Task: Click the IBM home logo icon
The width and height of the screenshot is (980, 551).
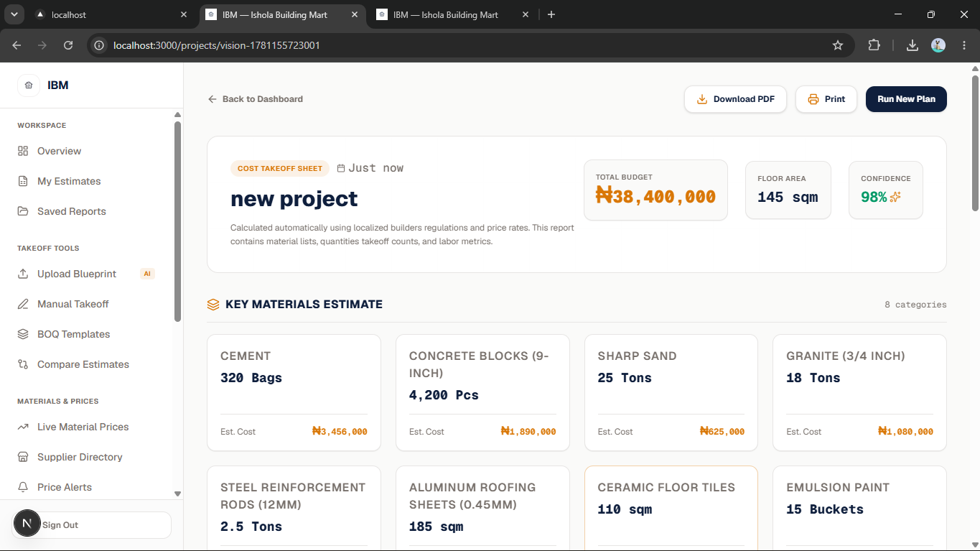Action: point(29,85)
